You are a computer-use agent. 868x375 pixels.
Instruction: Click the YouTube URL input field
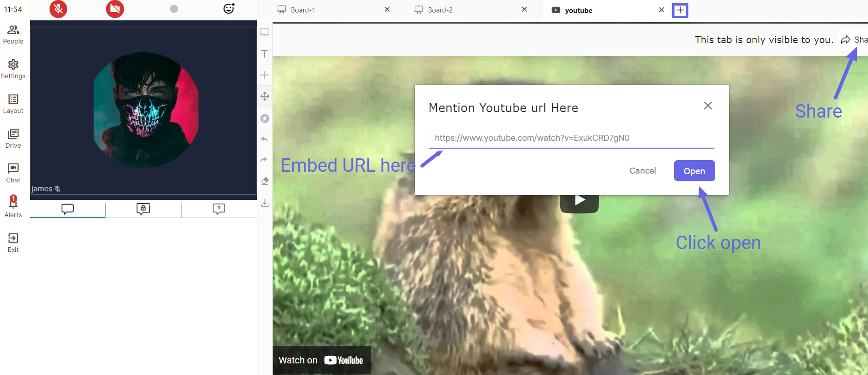[x=572, y=138]
